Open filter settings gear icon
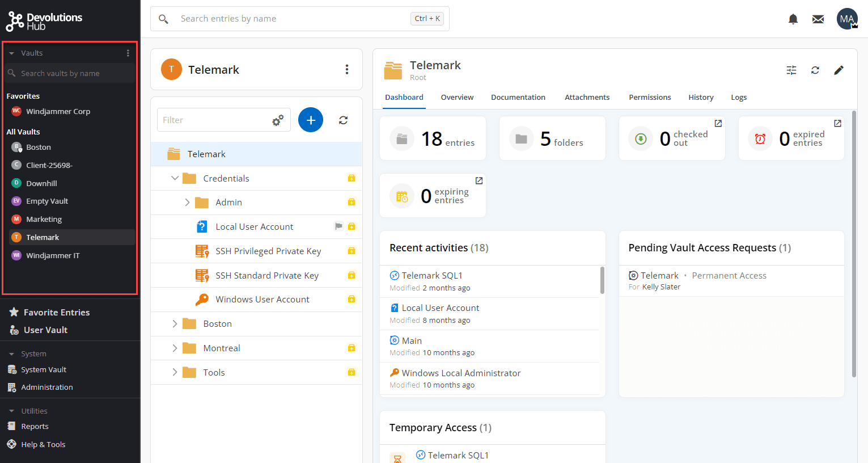 point(278,120)
